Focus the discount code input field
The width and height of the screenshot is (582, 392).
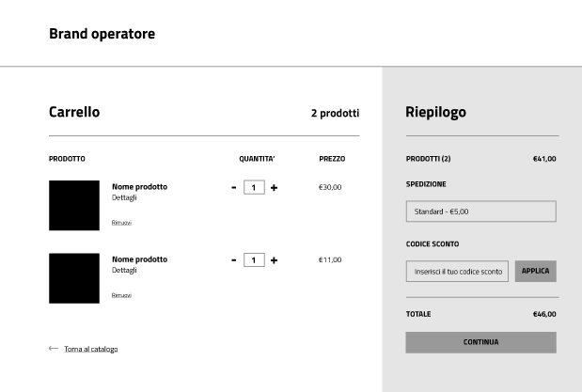(x=457, y=272)
